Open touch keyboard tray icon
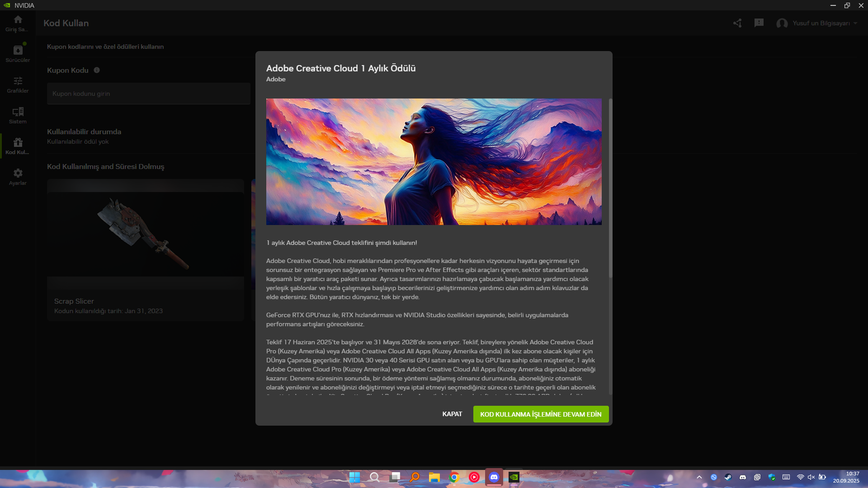Screen dimensions: 868x488 (786, 477)
